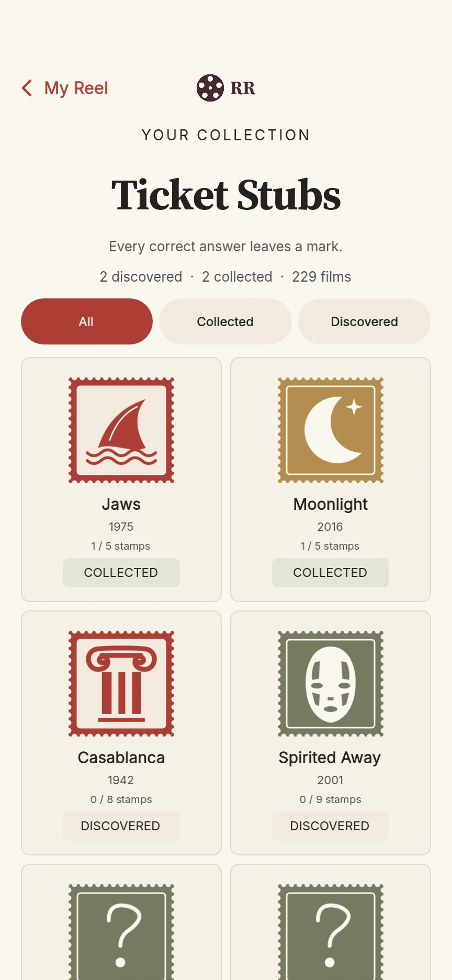Switch to the All filter
Screen dimensions: 452x980
pyautogui.click(x=87, y=321)
